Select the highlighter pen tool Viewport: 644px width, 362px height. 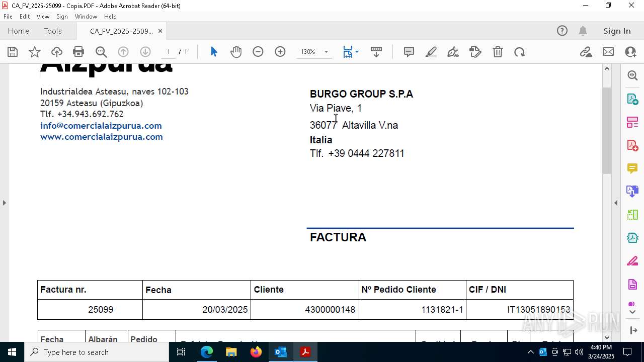point(431,52)
